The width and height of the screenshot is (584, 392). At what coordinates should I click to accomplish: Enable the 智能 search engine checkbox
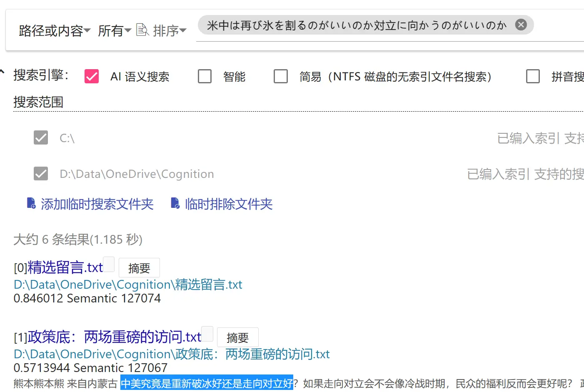pos(205,77)
